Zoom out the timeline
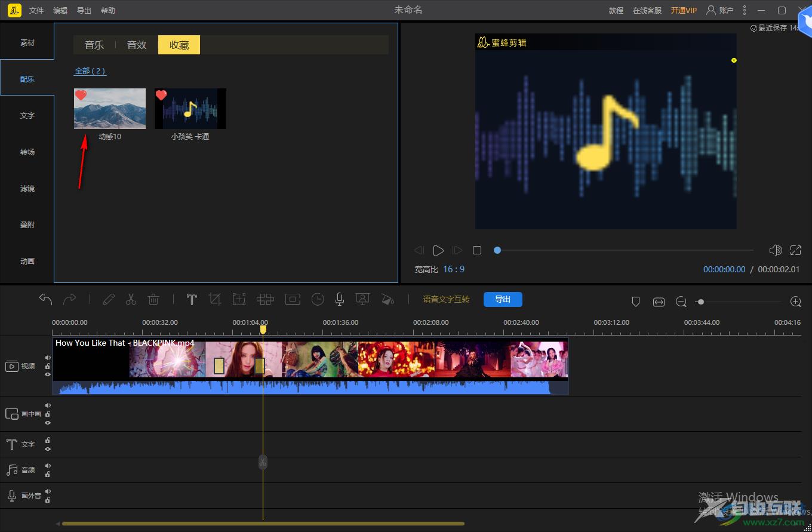The image size is (812, 532). click(681, 302)
